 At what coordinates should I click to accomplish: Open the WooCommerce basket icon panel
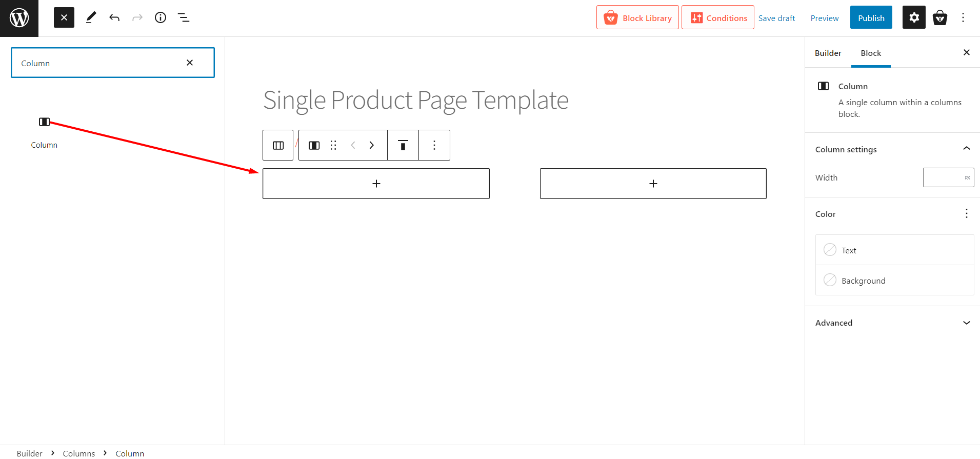(939, 17)
